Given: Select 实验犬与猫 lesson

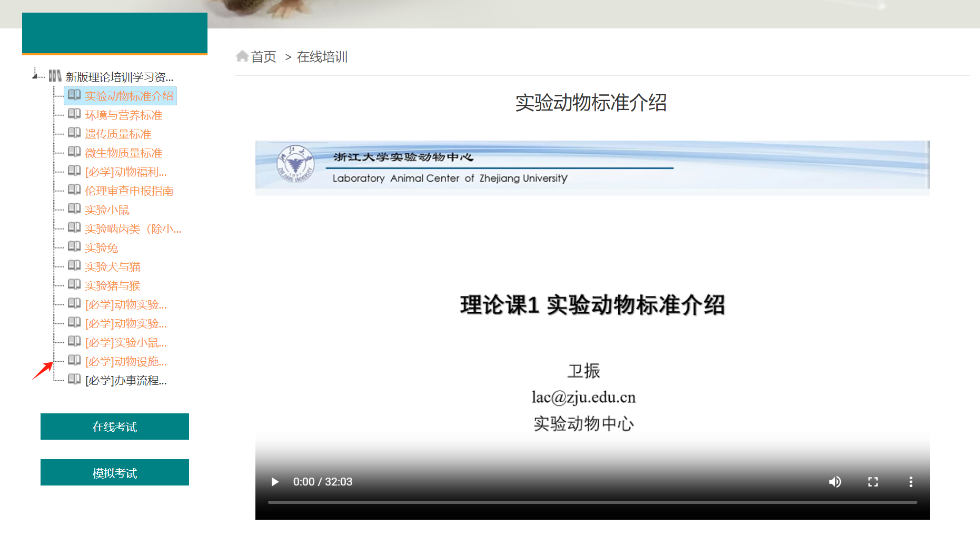Looking at the screenshot, I should click(113, 267).
